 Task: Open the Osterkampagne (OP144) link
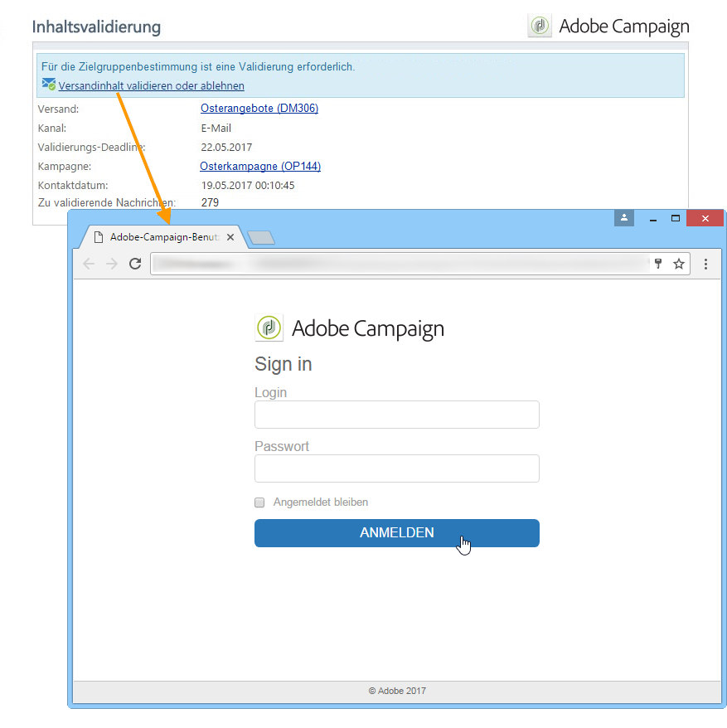coord(260,166)
